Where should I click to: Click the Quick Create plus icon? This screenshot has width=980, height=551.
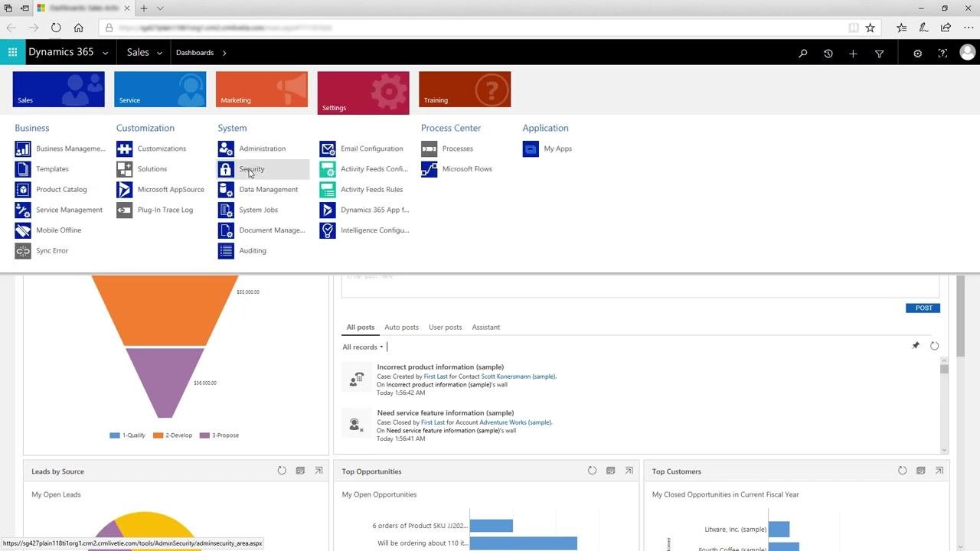coord(853,54)
